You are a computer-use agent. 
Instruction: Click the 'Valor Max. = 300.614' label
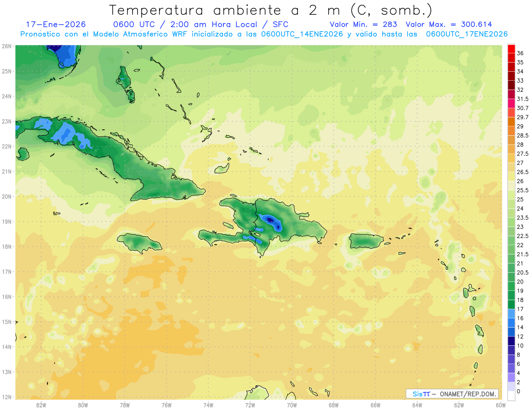[449, 24]
